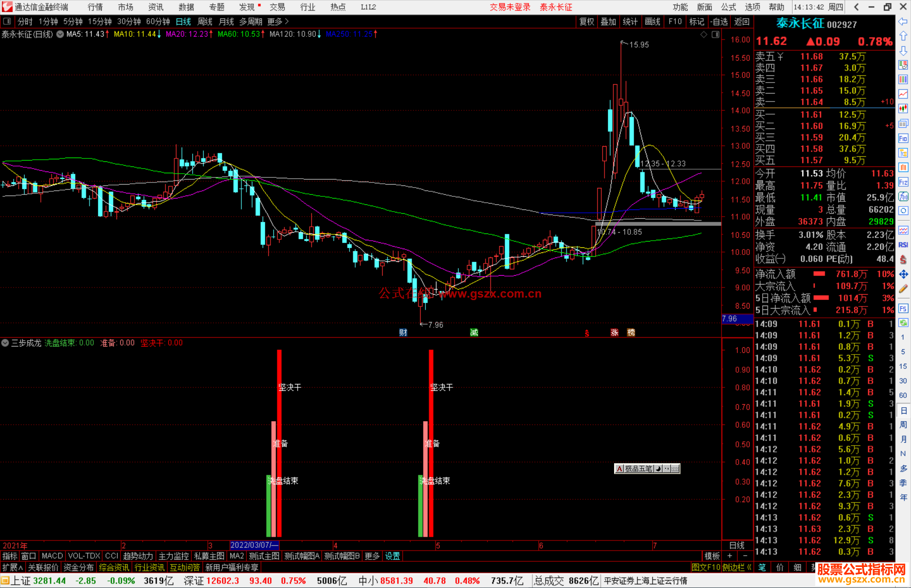Open the 公式 menu
The width and height of the screenshot is (911, 588).
tap(728, 7)
